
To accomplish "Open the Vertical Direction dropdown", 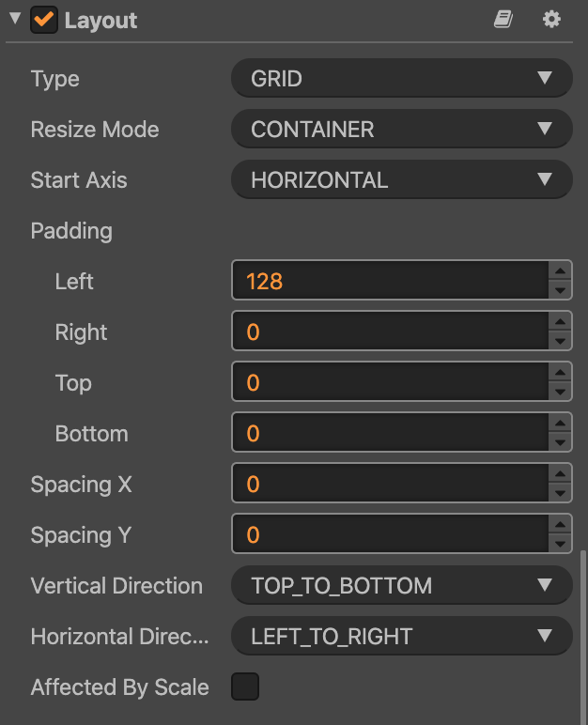I will [401, 586].
